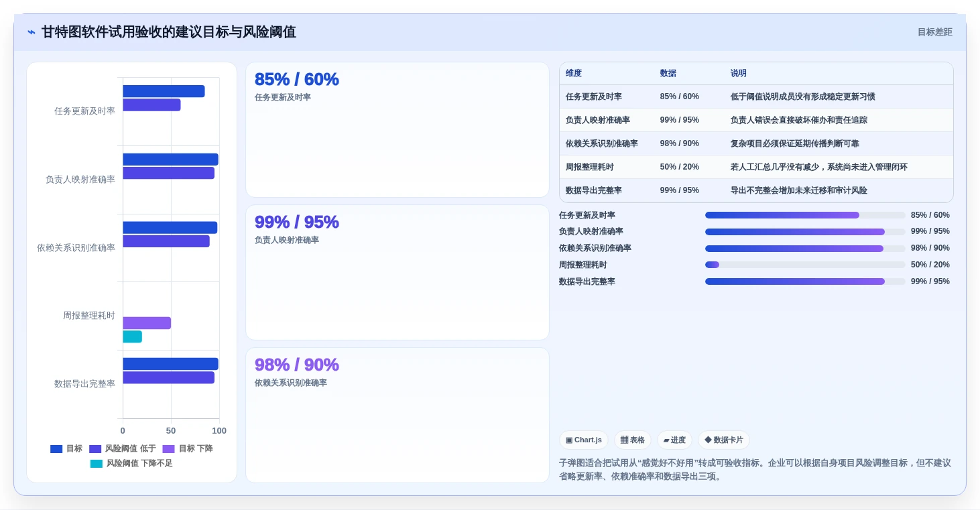The height and width of the screenshot is (510, 980).
Task: Click description 导出不完整会增加未来迁移和审计风险
Action: 799,190
